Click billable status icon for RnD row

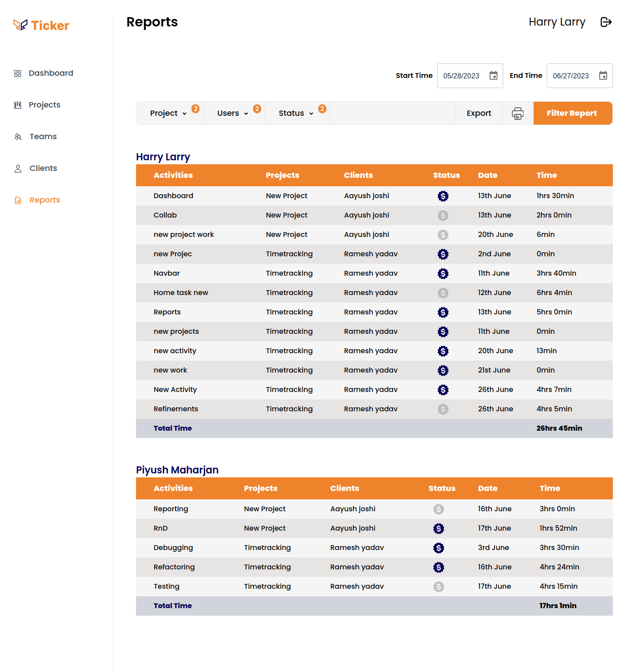[439, 528]
